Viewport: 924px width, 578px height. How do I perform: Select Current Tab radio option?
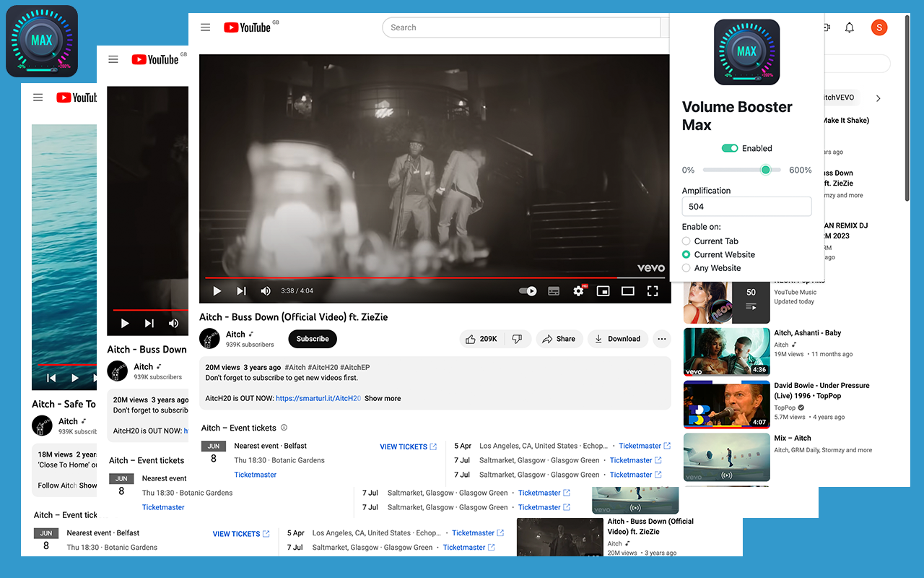[687, 241]
